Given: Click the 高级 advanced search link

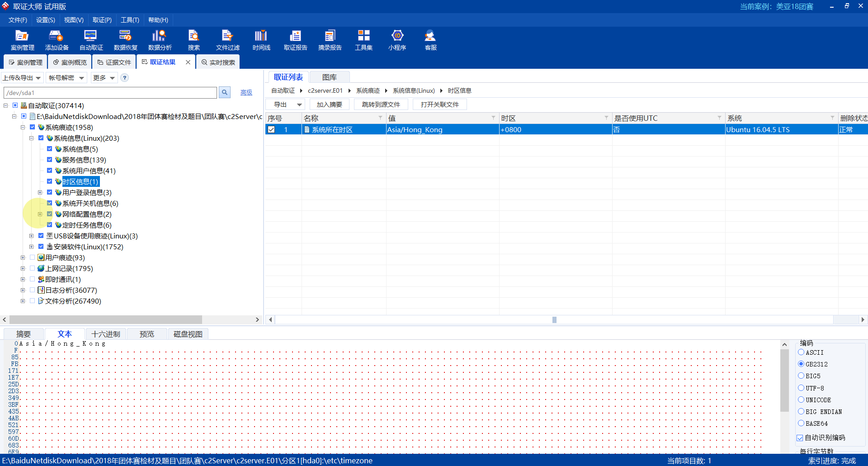Looking at the screenshot, I should point(246,93).
